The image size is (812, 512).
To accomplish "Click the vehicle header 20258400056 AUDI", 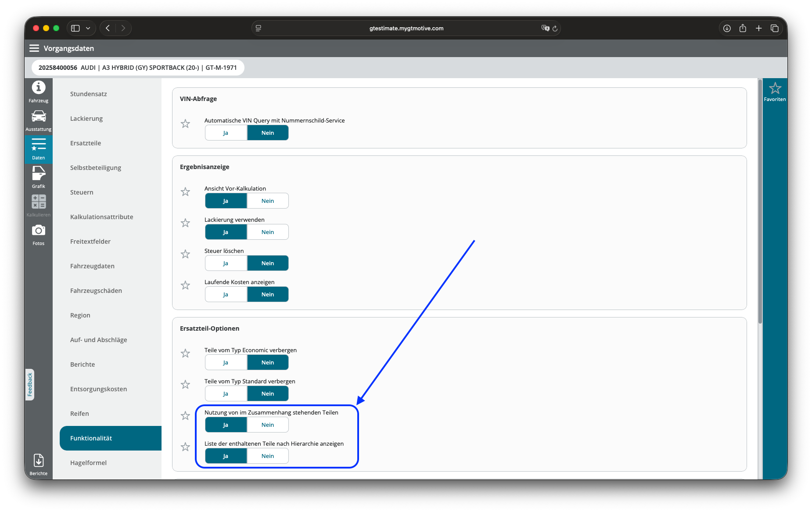I will click(138, 68).
